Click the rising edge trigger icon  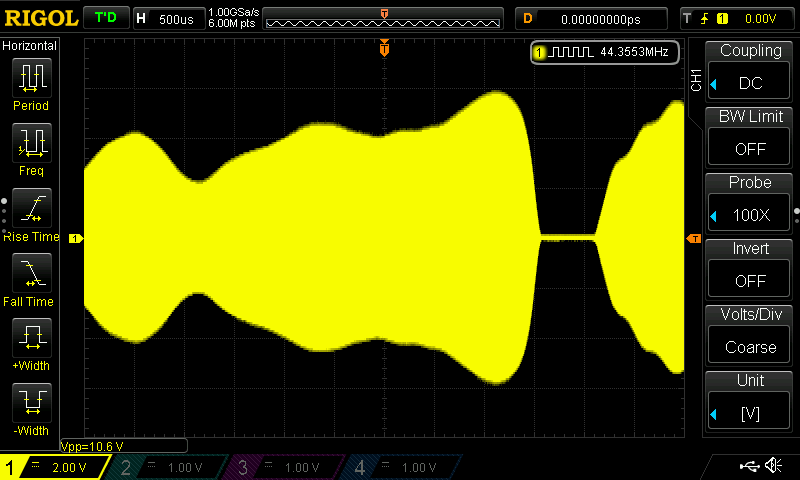(705, 19)
